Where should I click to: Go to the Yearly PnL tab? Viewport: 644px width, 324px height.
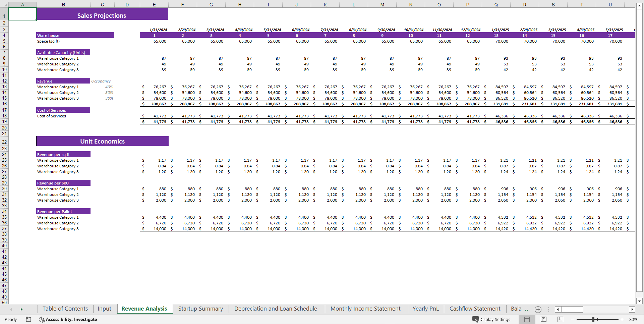(425, 309)
